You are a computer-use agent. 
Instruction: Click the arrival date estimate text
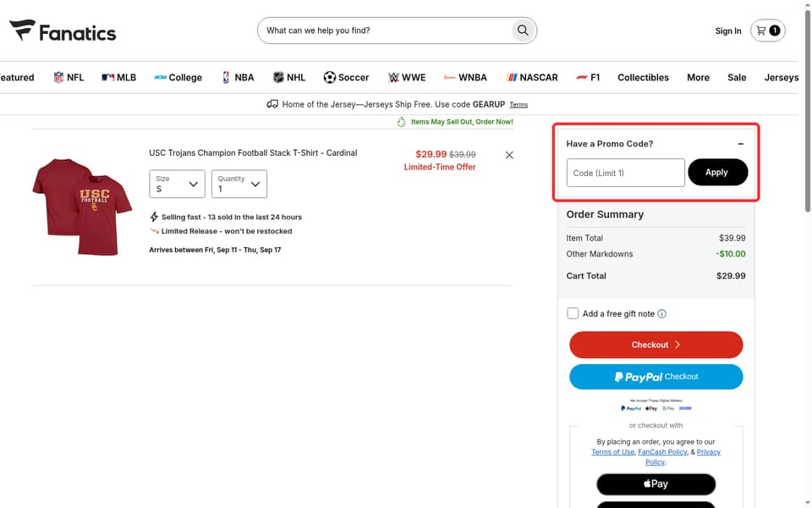(x=215, y=250)
